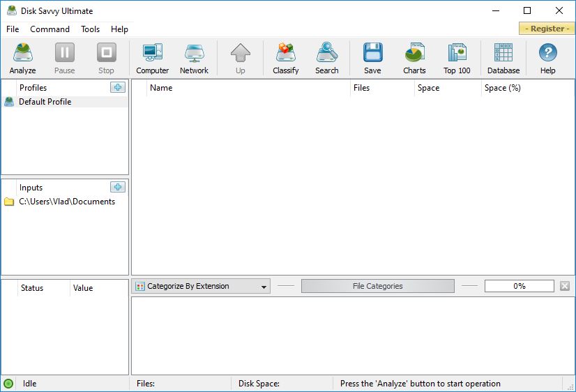The image size is (576, 392).
Task: Add a new profile with plus button
Action: tap(118, 87)
